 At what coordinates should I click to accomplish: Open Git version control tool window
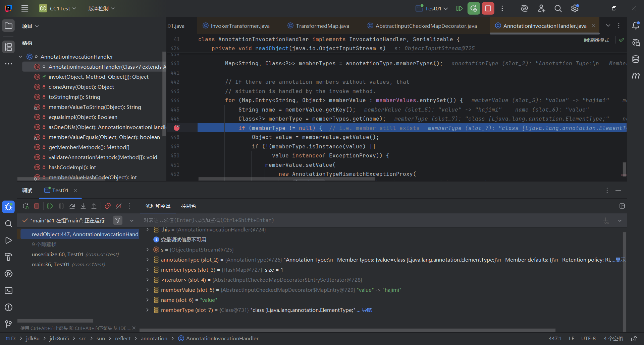coord(9,324)
